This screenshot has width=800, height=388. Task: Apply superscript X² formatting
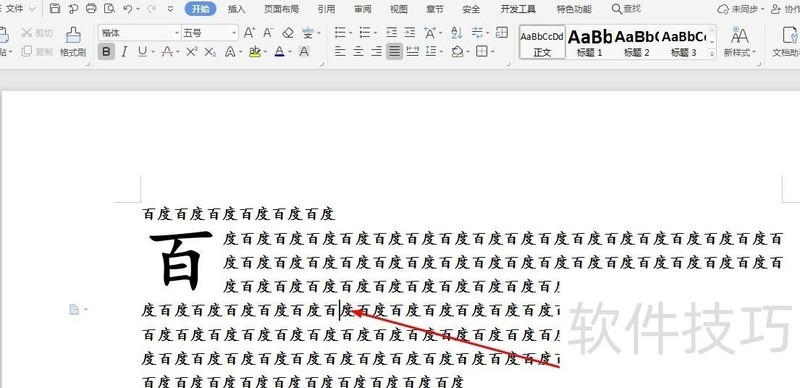192,52
